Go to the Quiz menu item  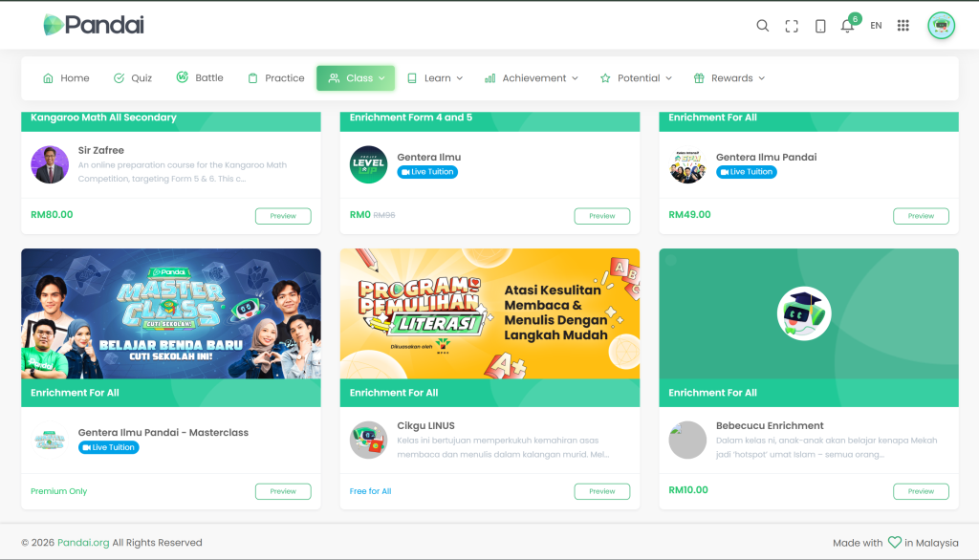(x=133, y=78)
